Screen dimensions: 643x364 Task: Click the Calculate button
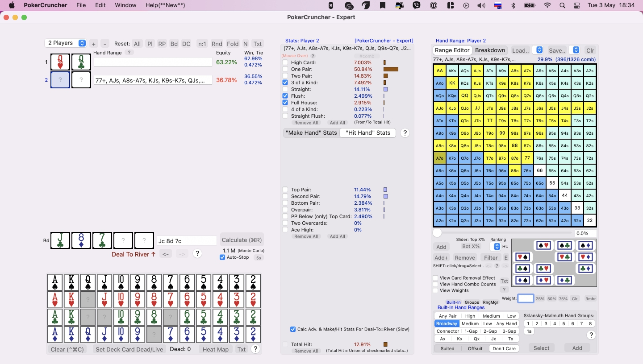[x=242, y=240]
